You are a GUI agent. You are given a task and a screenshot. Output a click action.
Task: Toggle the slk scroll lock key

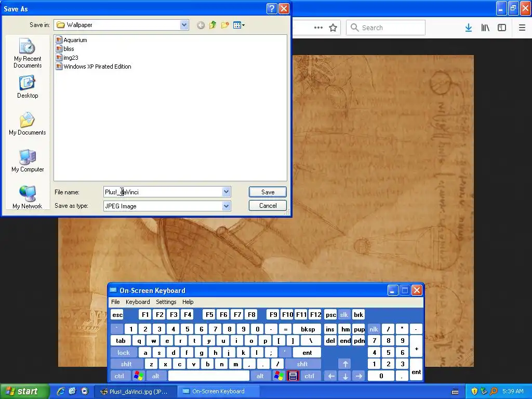(344, 315)
